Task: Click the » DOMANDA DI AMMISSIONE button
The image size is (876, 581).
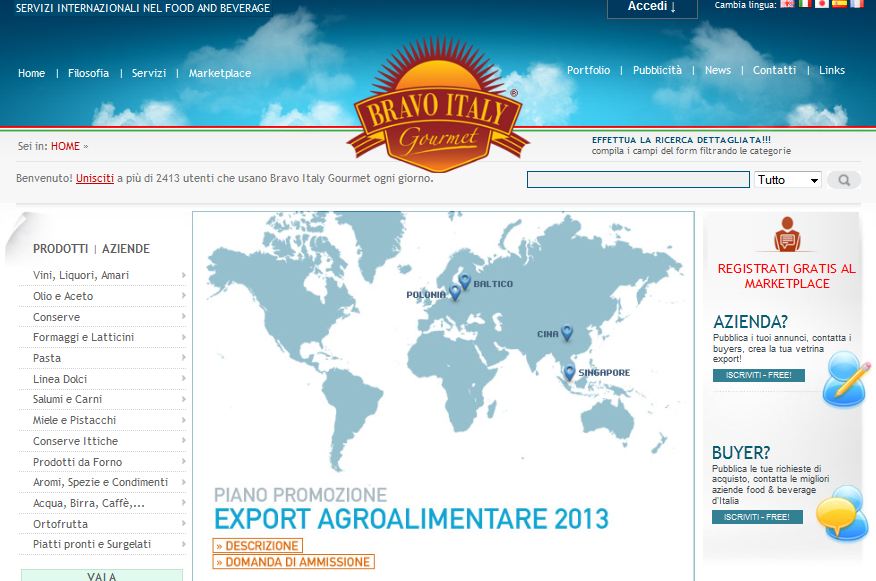Action: click(x=293, y=561)
